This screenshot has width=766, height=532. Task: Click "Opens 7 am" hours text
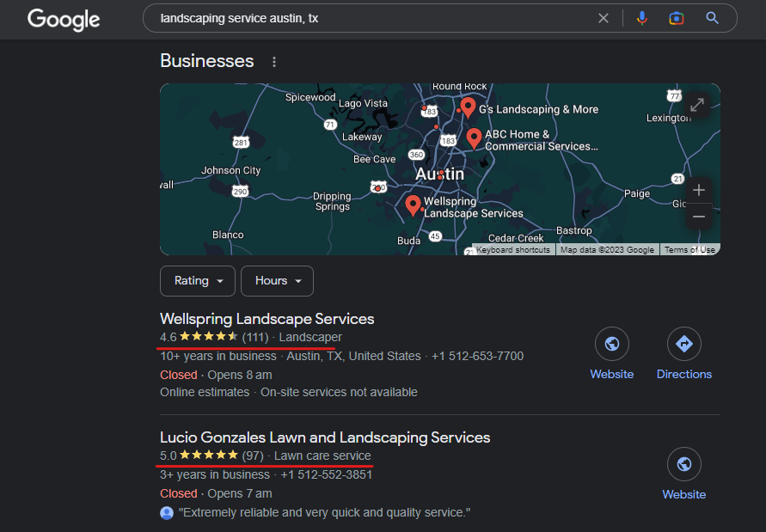[240, 494]
